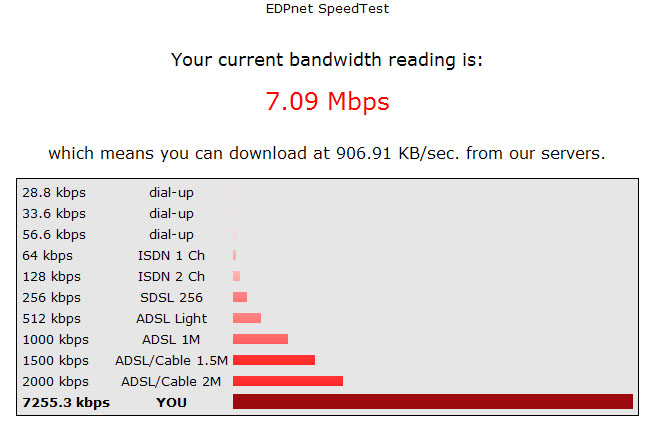Screen dimensions: 650x432
Task: Click the ADSL/Cable 1.5M label
Action: click(x=171, y=360)
